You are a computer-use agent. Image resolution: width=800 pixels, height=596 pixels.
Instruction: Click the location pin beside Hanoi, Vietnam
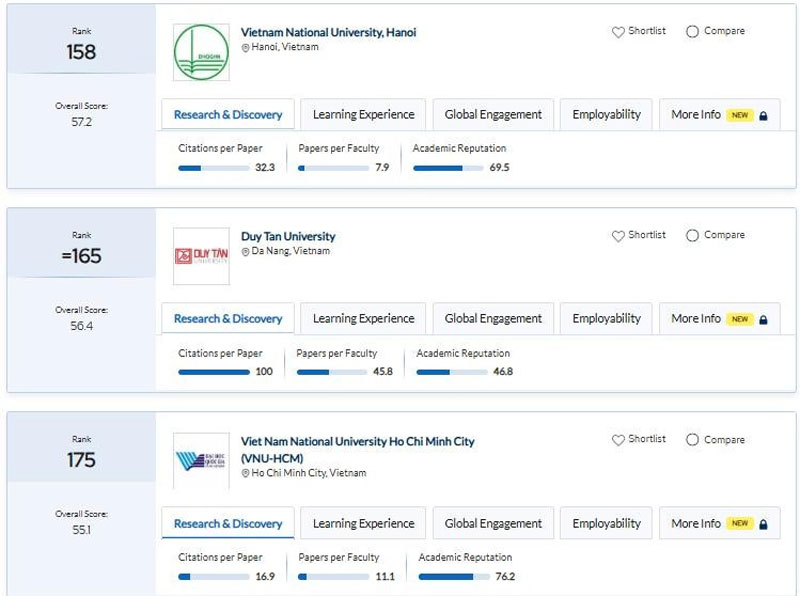click(243, 47)
